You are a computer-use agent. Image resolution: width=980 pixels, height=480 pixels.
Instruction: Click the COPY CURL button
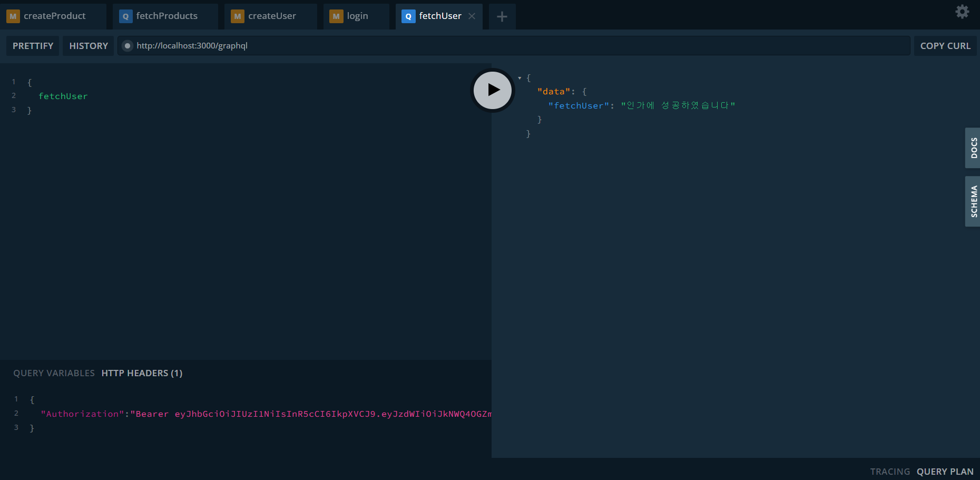point(945,46)
